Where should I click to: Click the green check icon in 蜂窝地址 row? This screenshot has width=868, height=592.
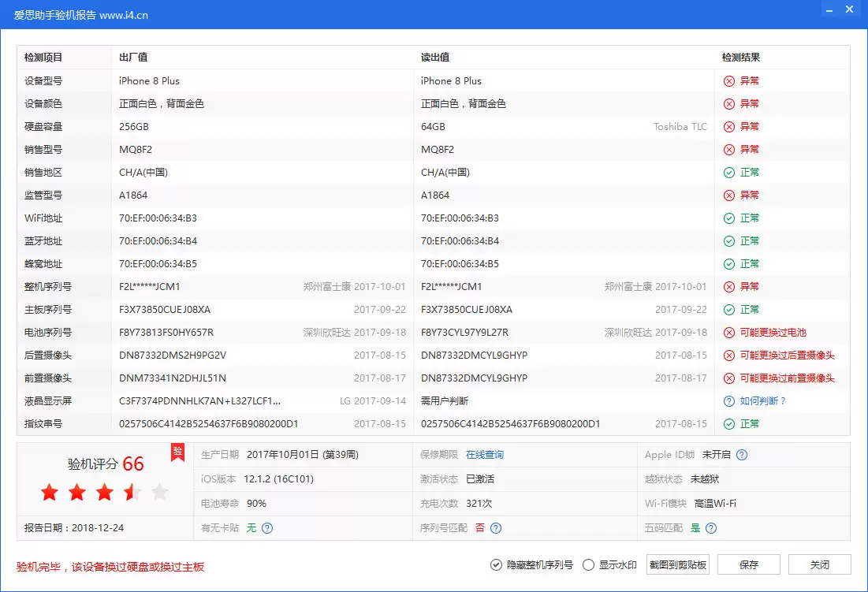pos(729,264)
